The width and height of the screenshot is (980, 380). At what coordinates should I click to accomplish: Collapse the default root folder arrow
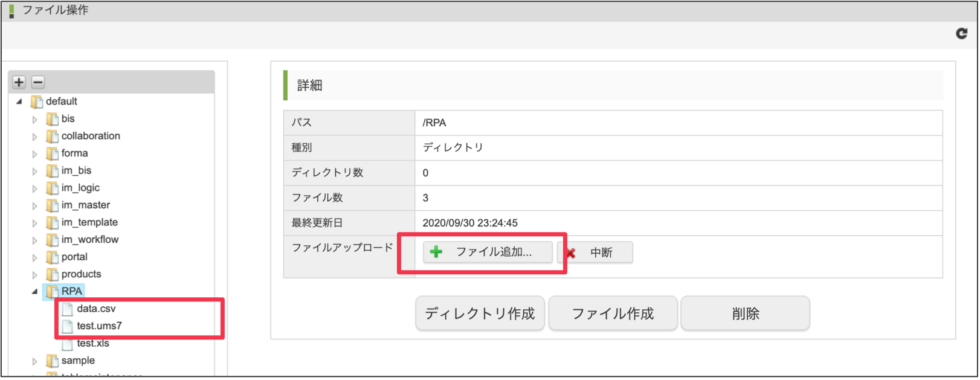[19, 101]
